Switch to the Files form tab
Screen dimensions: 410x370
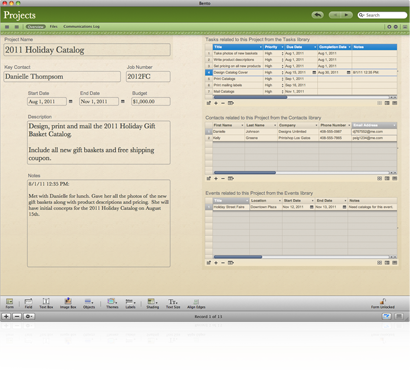pos(53,26)
